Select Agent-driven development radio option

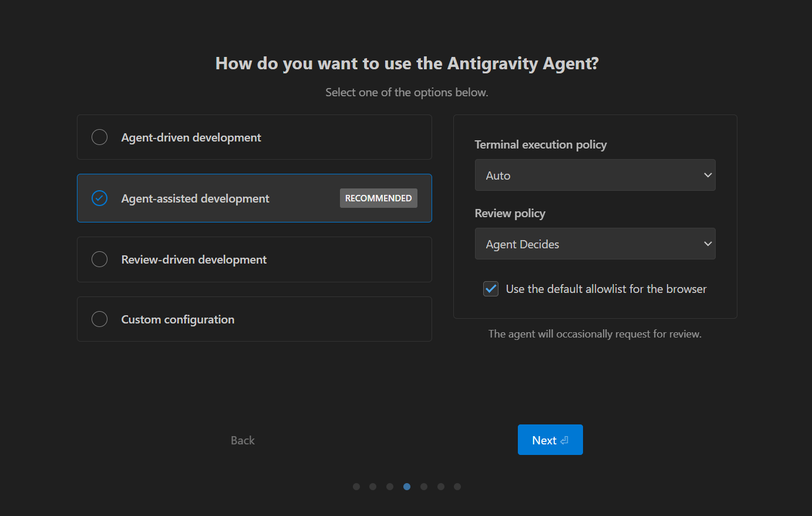click(x=100, y=137)
